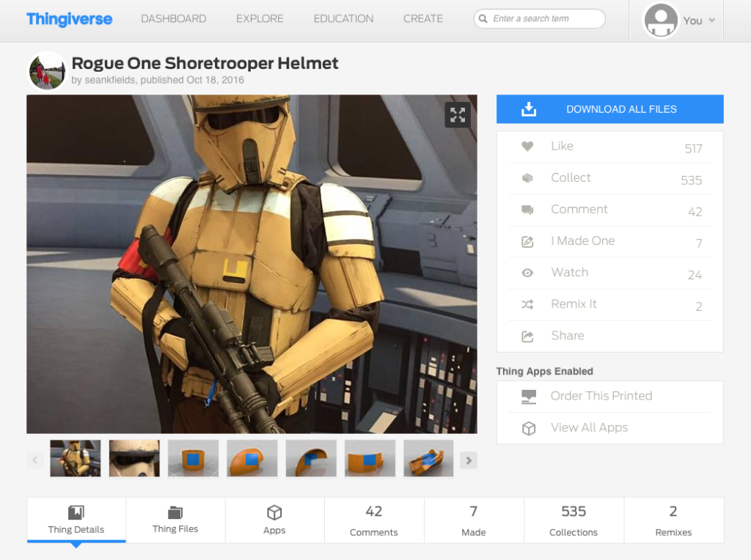The width and height of the screenshot is (751, 560).
Task: Select the curved arch part thumbnail
Action: [x=311, y=459]
